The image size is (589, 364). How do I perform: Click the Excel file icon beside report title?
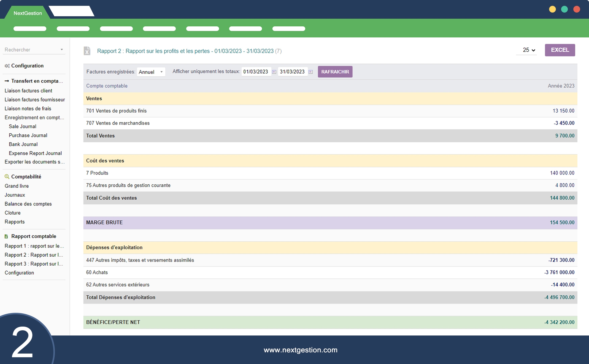pyautogui.click(x=87, y=51)
